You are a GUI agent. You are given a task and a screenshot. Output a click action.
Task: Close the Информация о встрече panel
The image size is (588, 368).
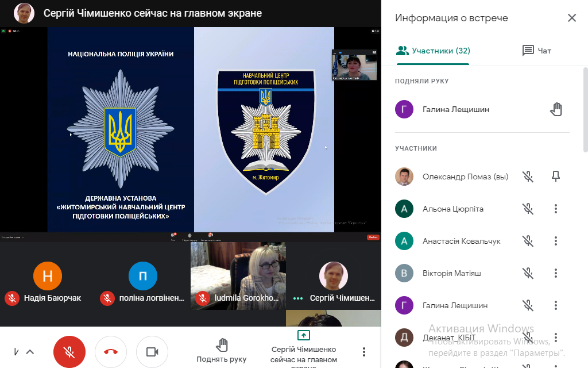point(572,18)
